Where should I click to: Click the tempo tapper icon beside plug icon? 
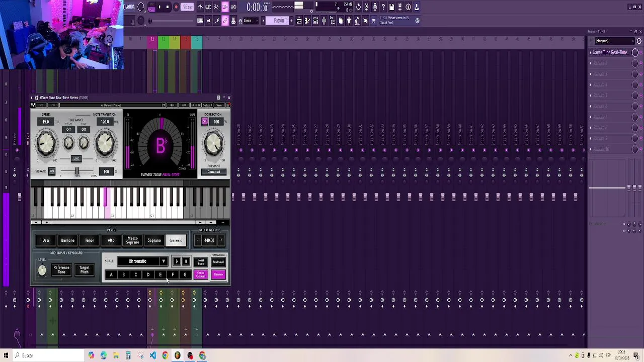point(356,21)
